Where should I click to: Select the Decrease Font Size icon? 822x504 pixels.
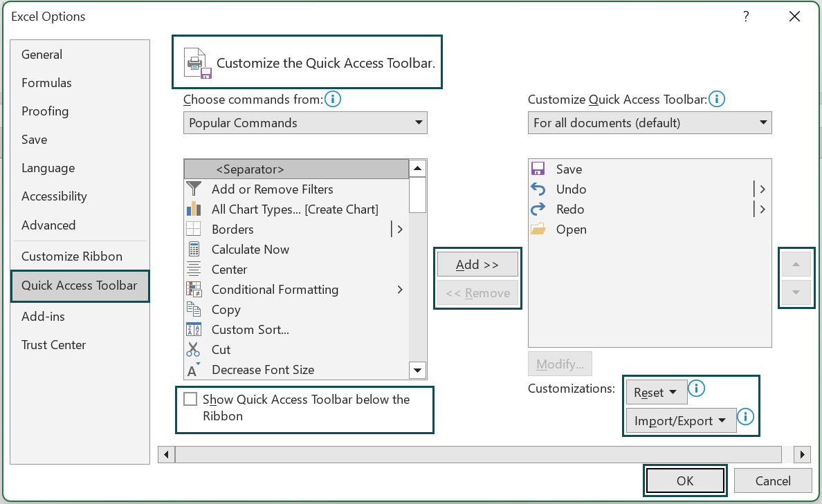click(x=194, y=369)
